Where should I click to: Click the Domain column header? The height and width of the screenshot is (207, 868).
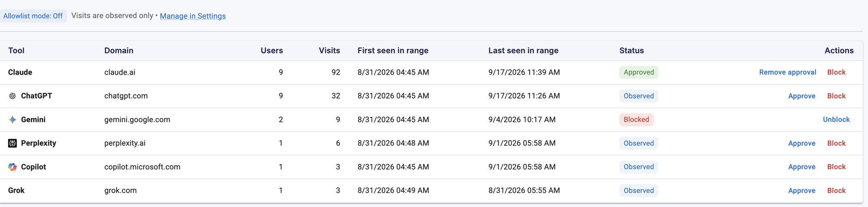(x=119, y=51)
